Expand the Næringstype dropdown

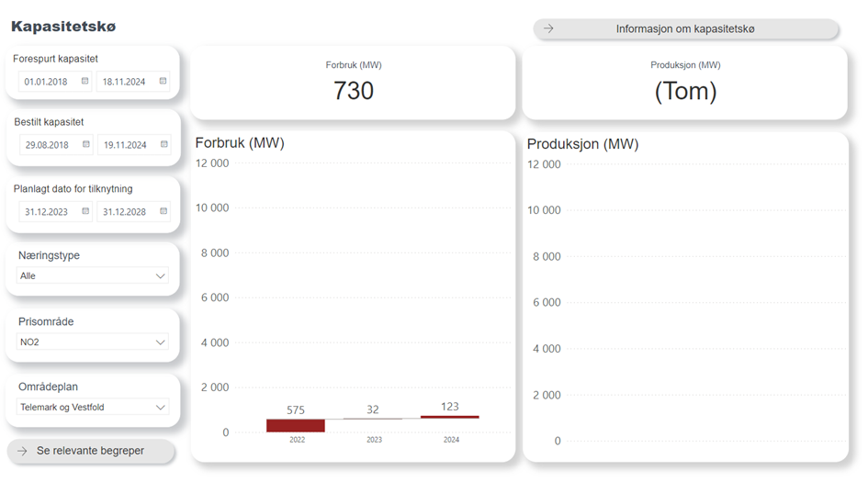(160, 275)
